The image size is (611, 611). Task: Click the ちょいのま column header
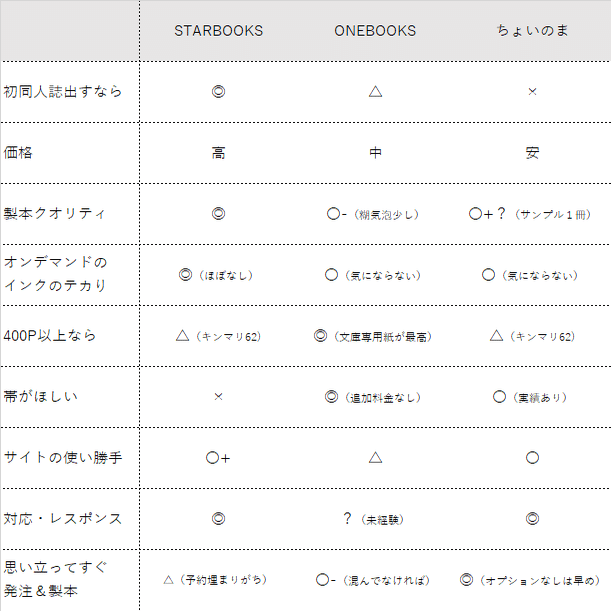click(x=532, y=30)
